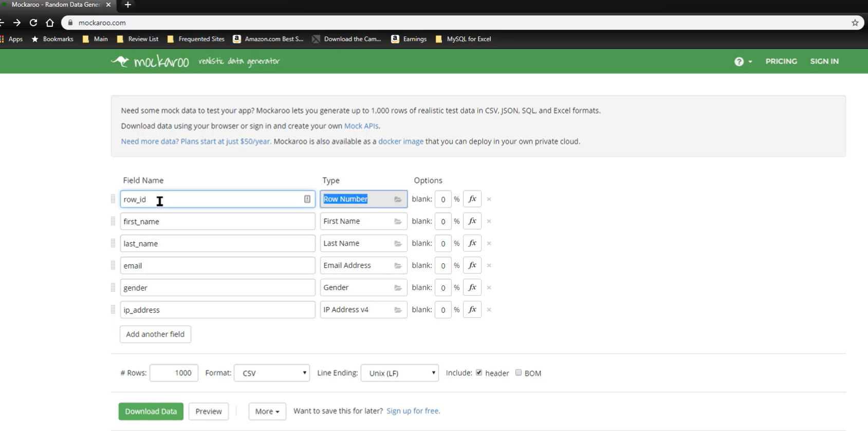
Task: Open the Frequented Sites bookmark folder
Action: (x=196, y=39)
